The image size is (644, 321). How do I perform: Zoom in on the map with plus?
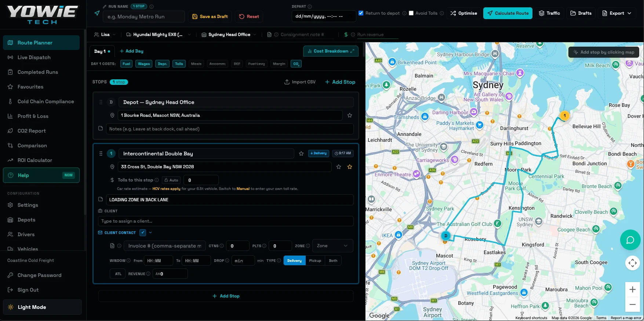[632, 290]
